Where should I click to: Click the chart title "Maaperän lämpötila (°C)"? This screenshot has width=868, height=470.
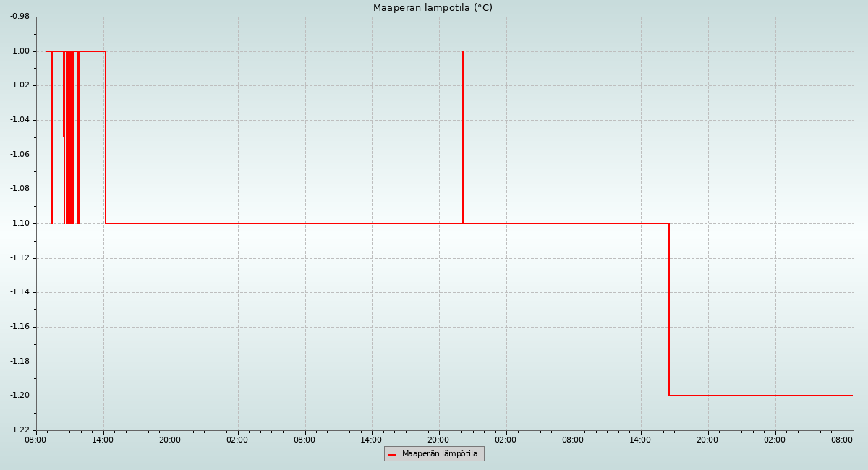(x=433, y=8)
